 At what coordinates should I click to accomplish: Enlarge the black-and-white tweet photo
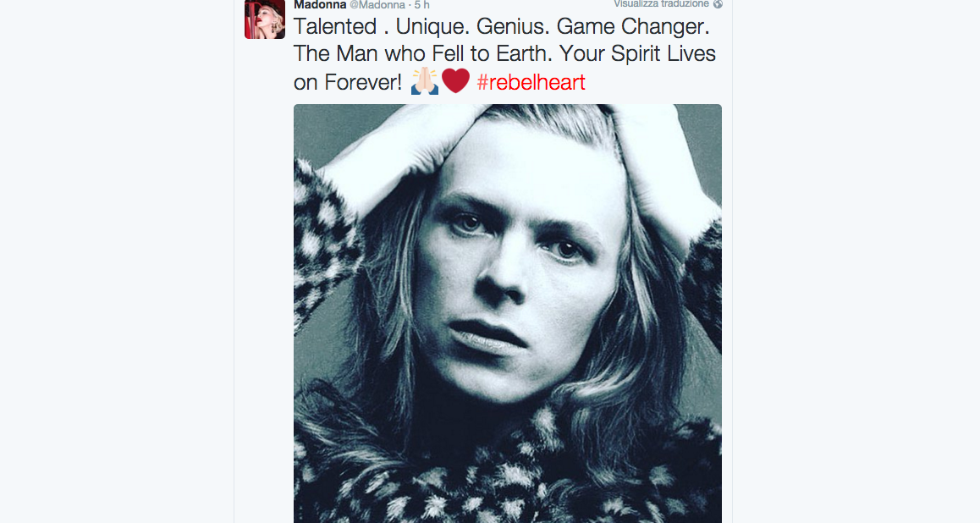(507, 313)
